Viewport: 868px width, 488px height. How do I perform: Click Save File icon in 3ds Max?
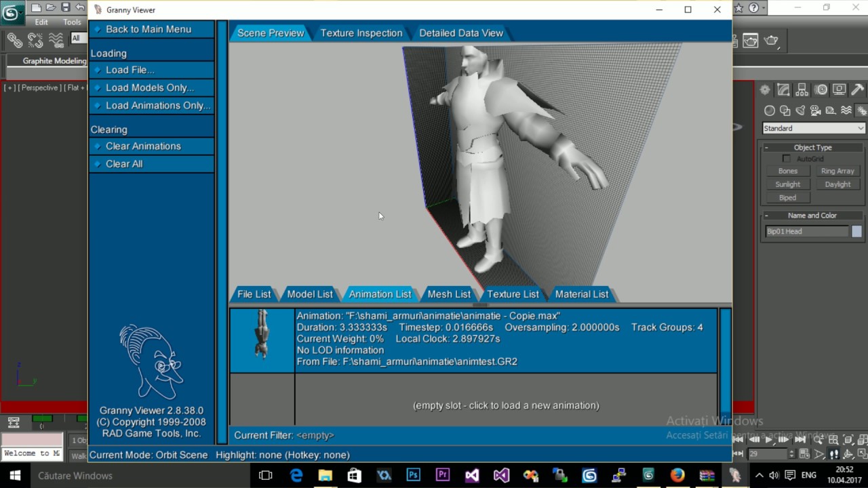(66, 8)
